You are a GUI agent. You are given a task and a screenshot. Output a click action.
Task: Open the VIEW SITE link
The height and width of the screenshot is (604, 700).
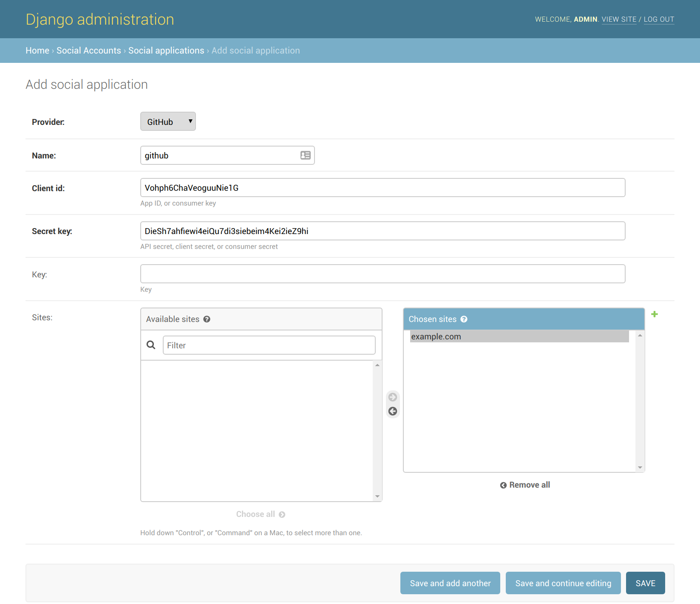pos(619,20)
